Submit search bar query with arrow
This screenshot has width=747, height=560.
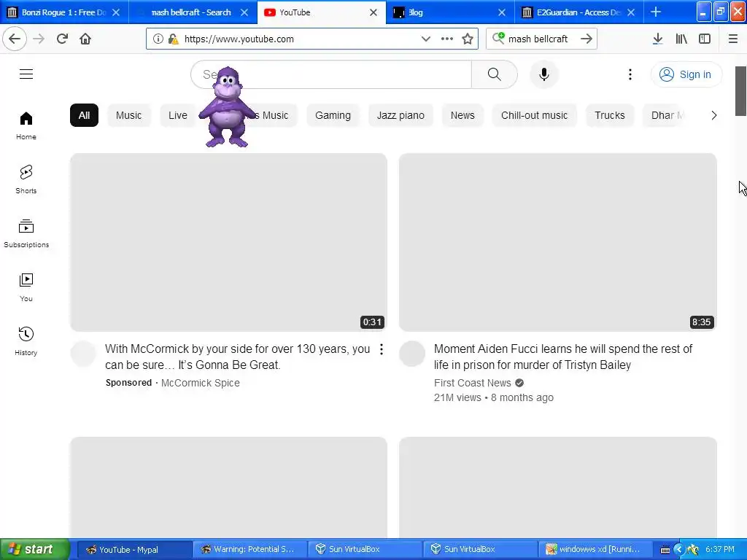587,39
